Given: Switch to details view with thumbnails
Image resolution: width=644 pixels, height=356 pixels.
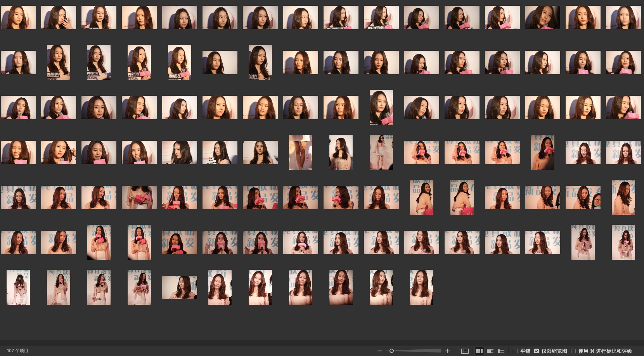Looking at the screenshot, I should coord(490,351).
